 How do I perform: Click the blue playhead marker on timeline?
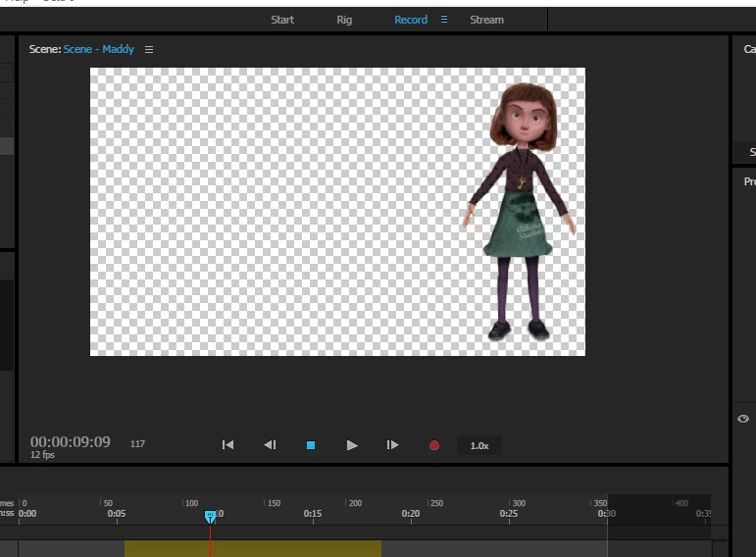pyautogui.click(x=210, y=516)
